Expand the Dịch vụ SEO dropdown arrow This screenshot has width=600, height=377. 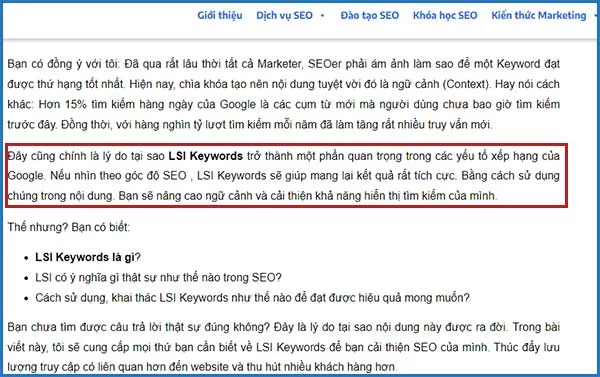[323, 16]
